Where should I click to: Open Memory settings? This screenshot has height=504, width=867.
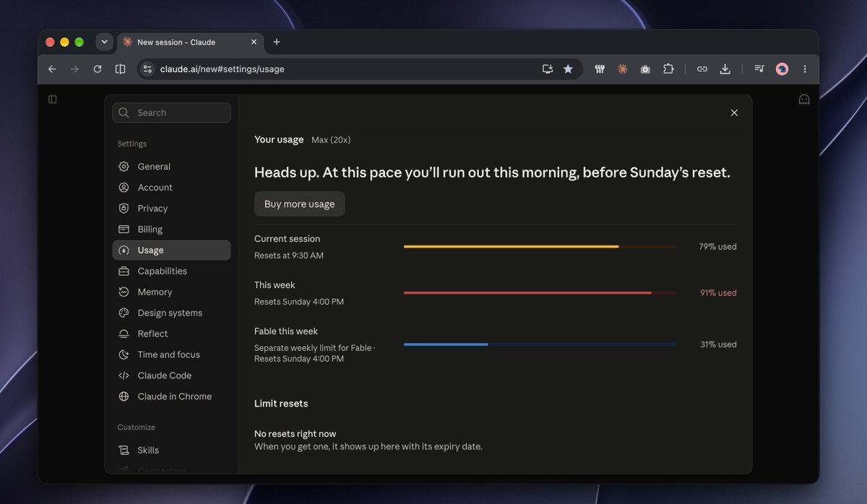171,292
